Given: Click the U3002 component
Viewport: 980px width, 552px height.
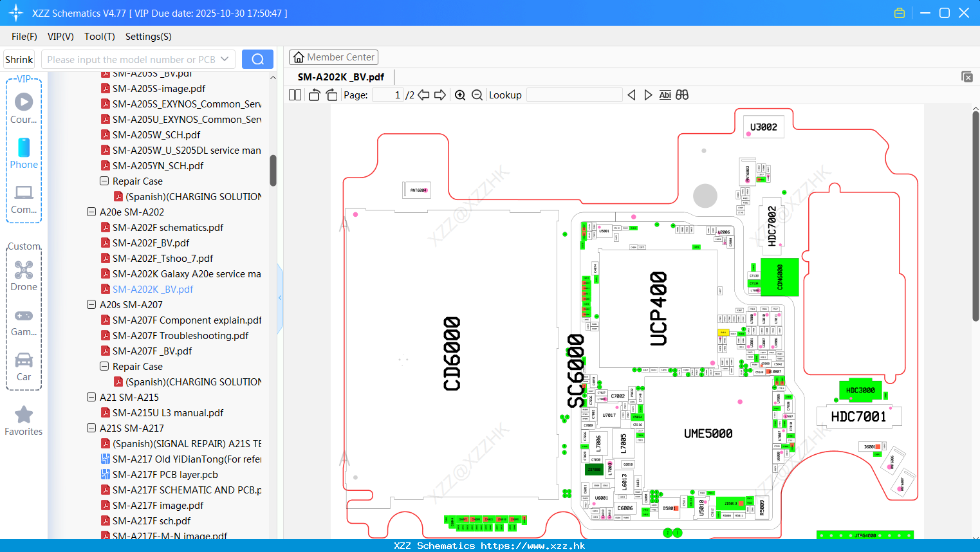Looking at the screenshot, I should click(x=763, y=127).
